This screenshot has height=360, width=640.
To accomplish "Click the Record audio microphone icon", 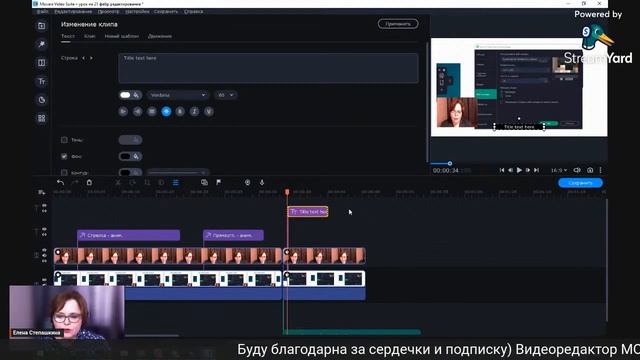I will coord(262,182).
